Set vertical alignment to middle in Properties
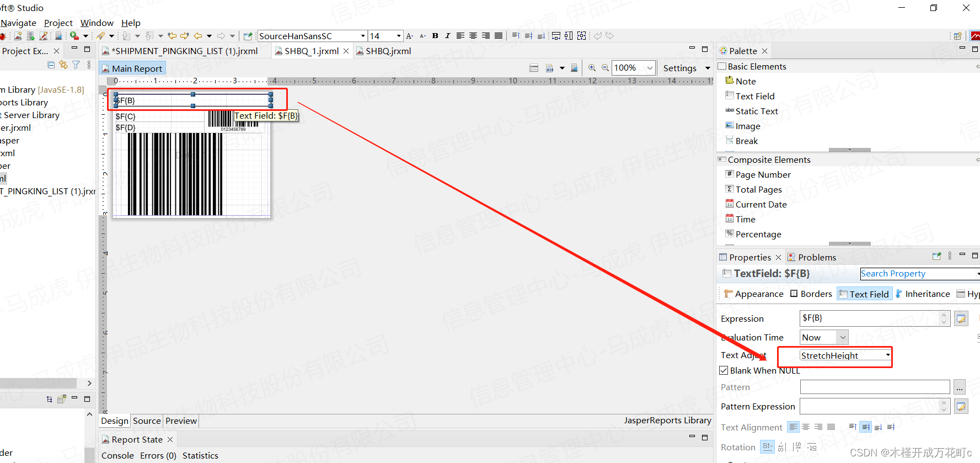This screenshot has width=980, height=463. [866, 427]
